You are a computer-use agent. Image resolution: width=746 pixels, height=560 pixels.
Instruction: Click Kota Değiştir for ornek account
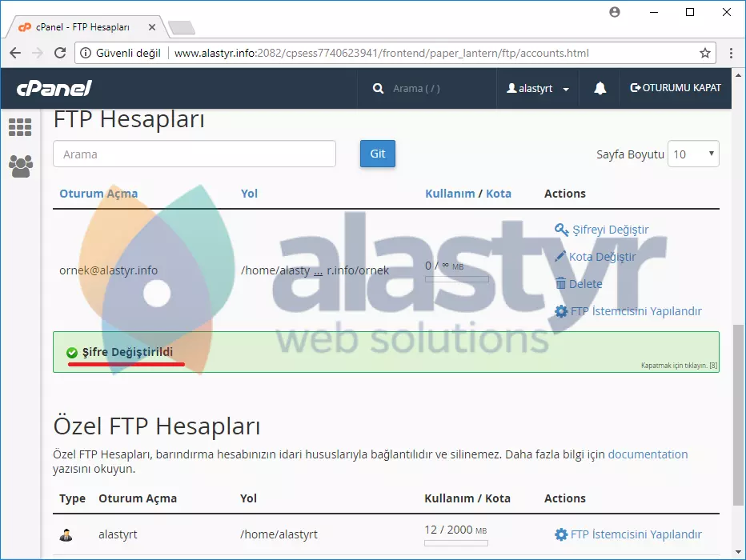tap(602, 257)
